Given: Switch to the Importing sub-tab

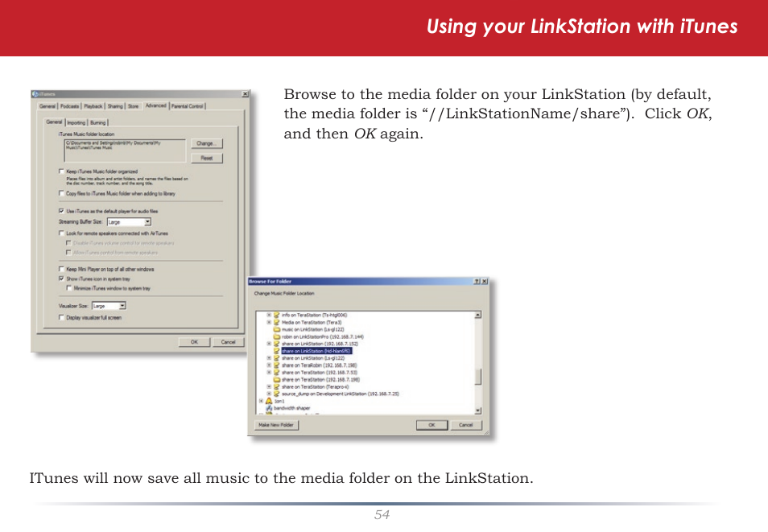Looking at the screenshot, I should [76, 122].
